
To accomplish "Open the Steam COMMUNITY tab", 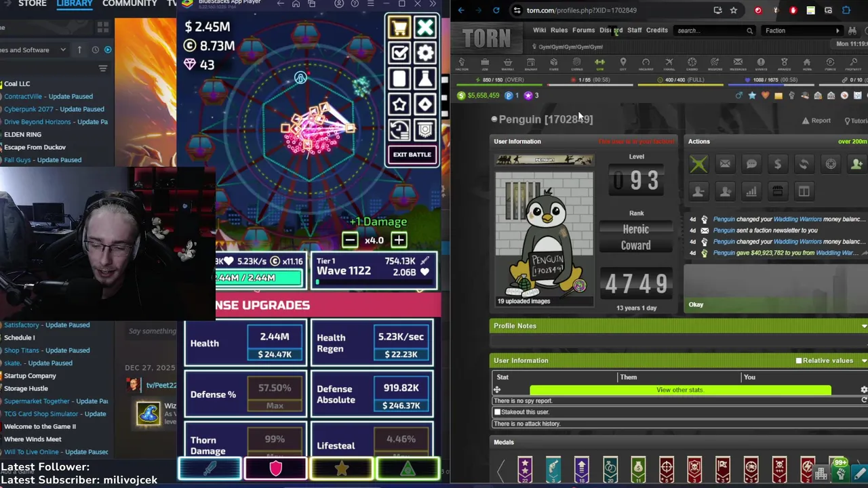I will click(x=130, y=3).
